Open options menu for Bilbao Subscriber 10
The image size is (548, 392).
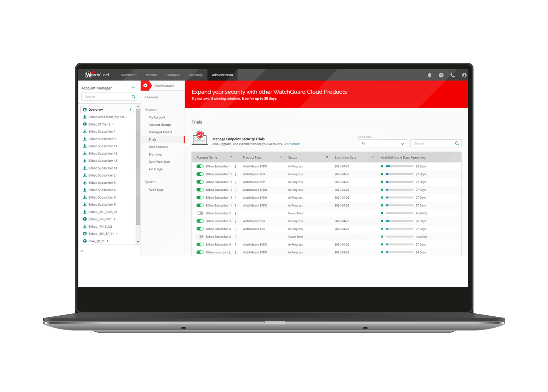[x=235, y=174]
